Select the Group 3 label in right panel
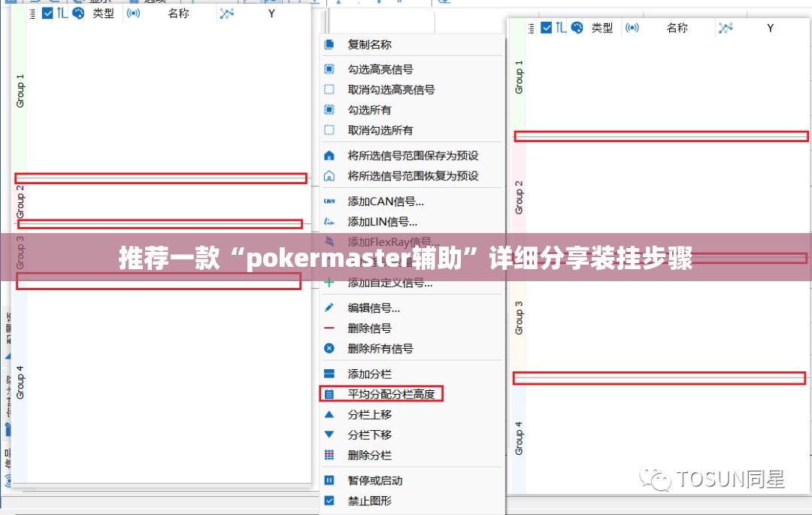Image resolution: width=812 pixels, height=515 pixels. (519, 318)
